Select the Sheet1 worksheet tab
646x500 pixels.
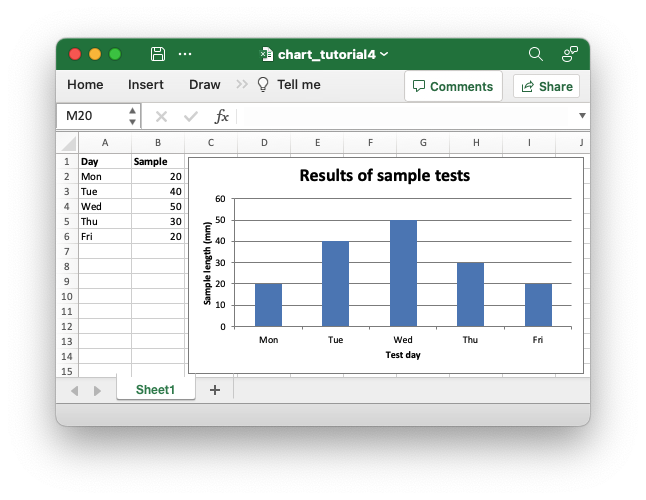pyautogui.click(x=155, y=390)
